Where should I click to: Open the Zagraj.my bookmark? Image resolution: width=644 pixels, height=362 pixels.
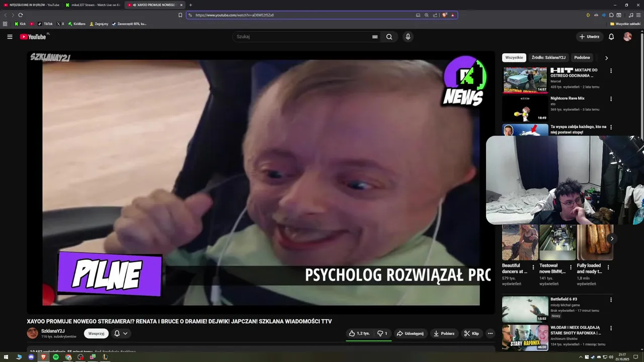click(99, 24)
